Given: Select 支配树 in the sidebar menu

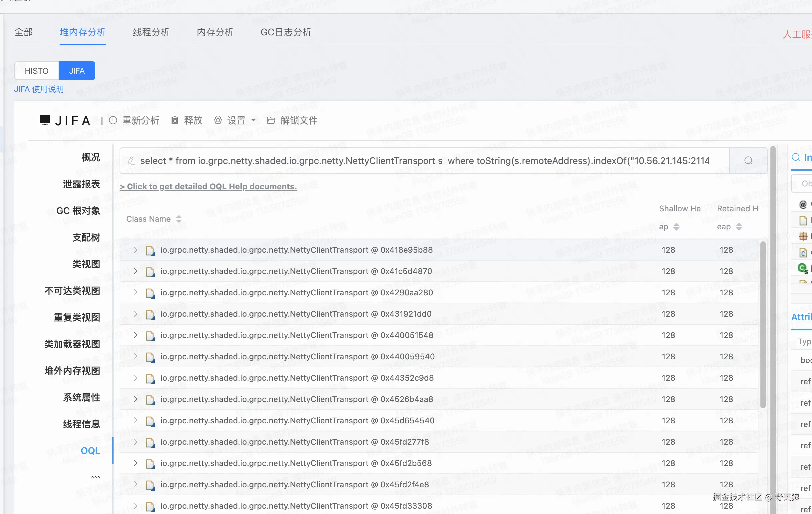Looking at the screenshot, I should pos(86,238).
